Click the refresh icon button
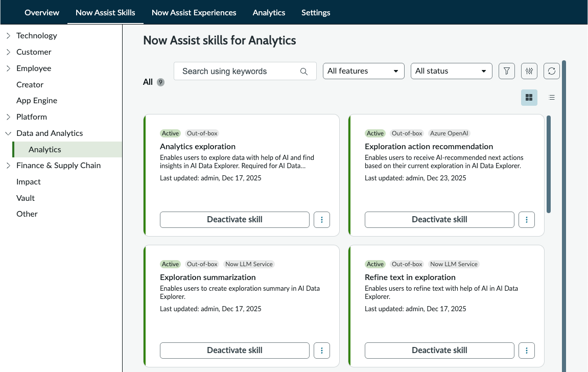 [552, 71]
